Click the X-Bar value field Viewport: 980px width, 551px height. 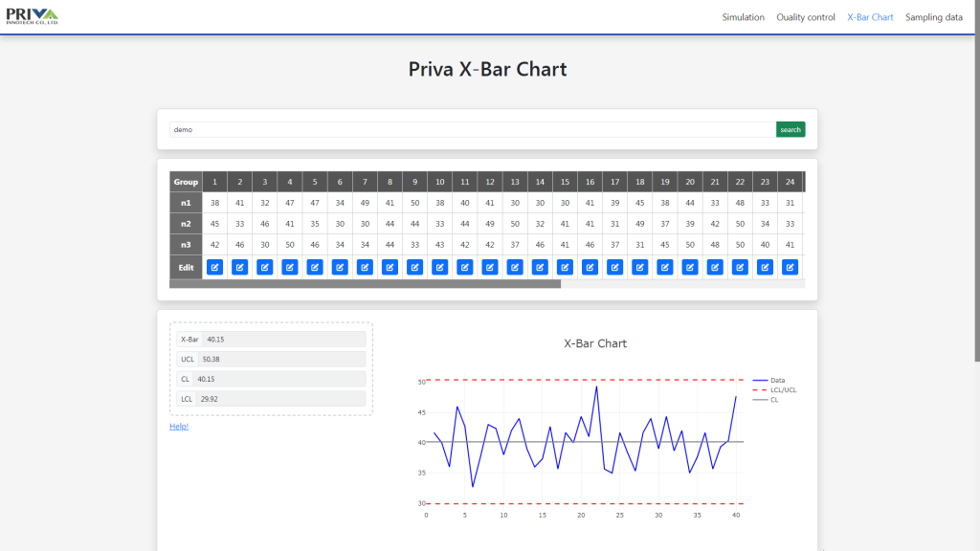click(x=284, y=340)
